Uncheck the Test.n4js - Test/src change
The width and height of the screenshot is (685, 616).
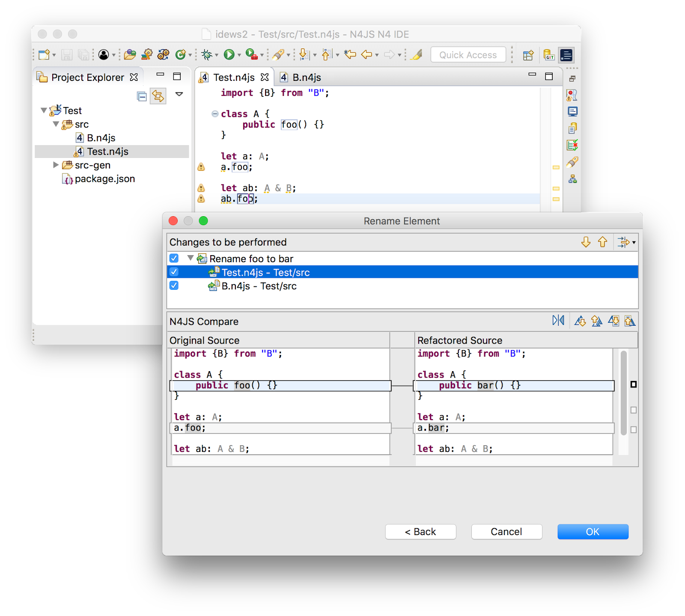174,272
